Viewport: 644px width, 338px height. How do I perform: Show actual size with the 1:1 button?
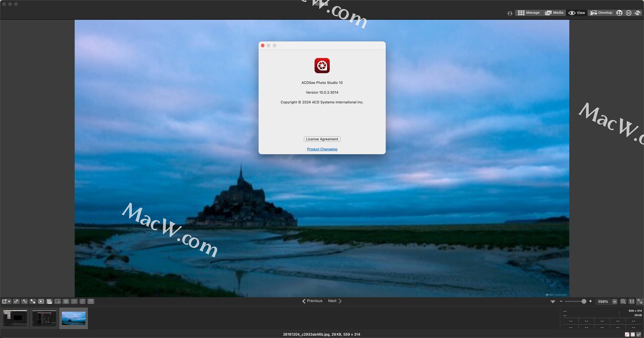631,301
